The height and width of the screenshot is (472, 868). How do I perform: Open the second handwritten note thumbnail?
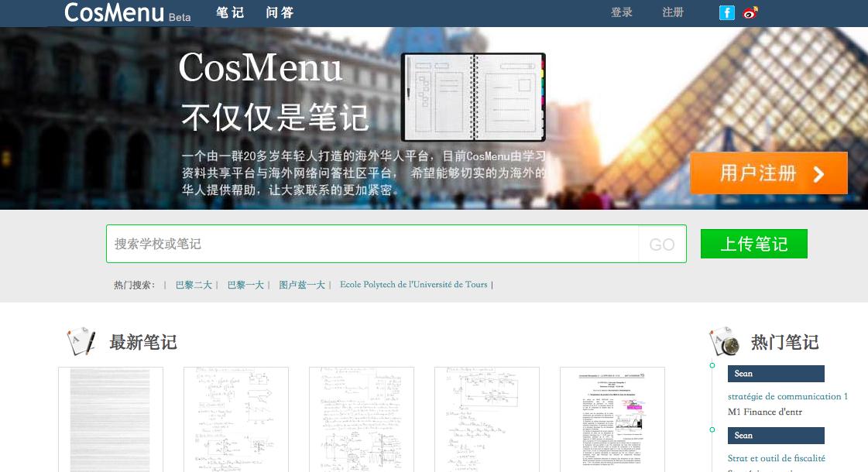tap(236, 419)
